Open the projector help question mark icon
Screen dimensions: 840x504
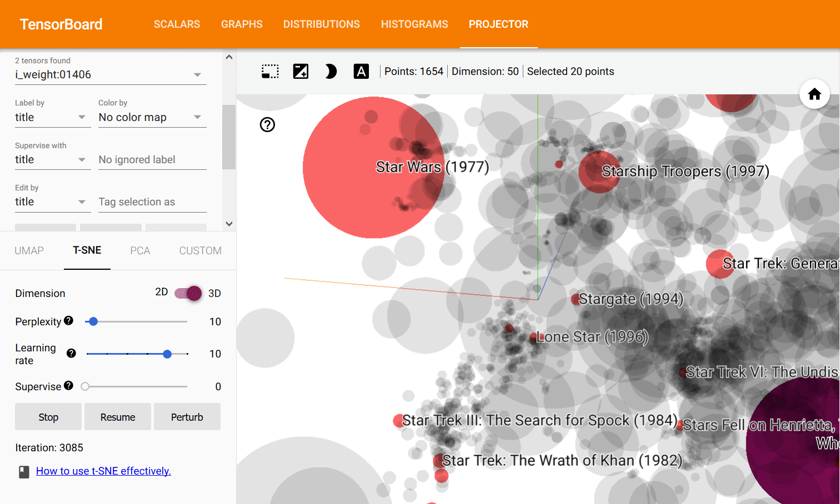click(267, 125)
